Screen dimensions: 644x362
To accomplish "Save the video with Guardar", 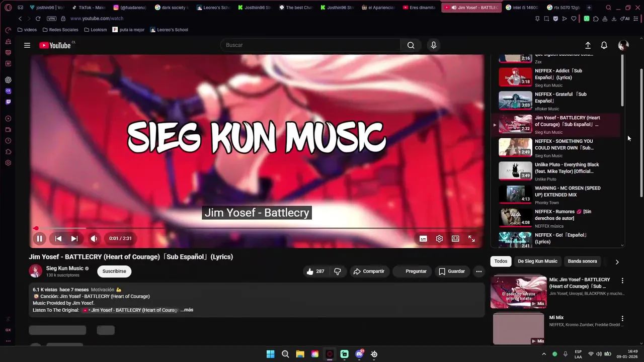I will click(451, 271).
